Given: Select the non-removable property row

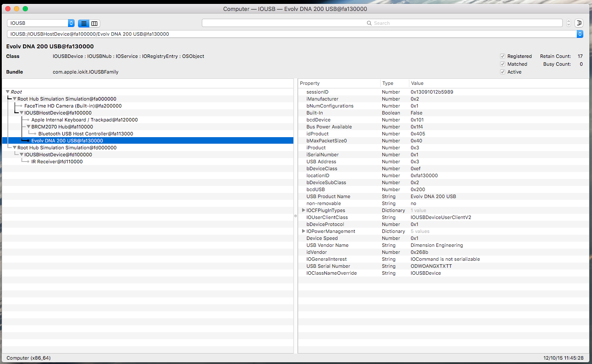Looking at the screenshot, I should (x=443, y=203).
